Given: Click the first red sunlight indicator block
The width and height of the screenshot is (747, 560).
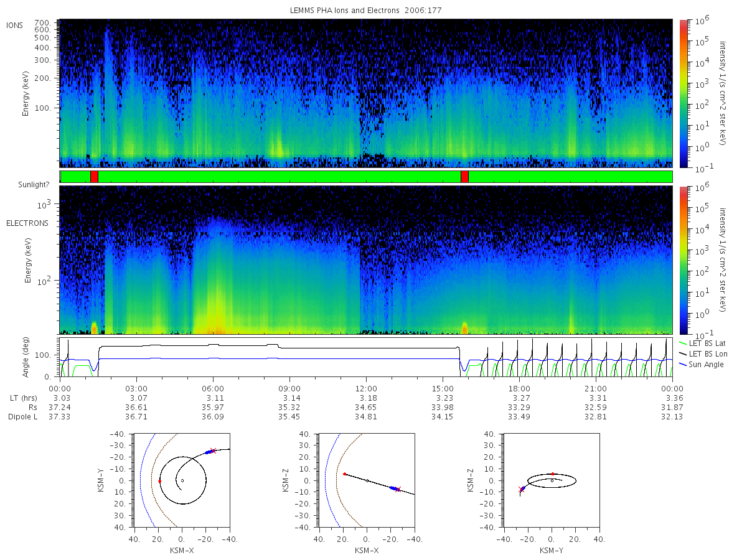Looking at the screenshot, I should click(94, 177).
